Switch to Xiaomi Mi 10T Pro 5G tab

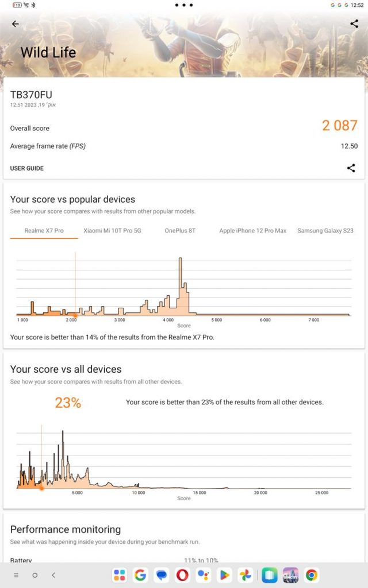pos(112,231)
